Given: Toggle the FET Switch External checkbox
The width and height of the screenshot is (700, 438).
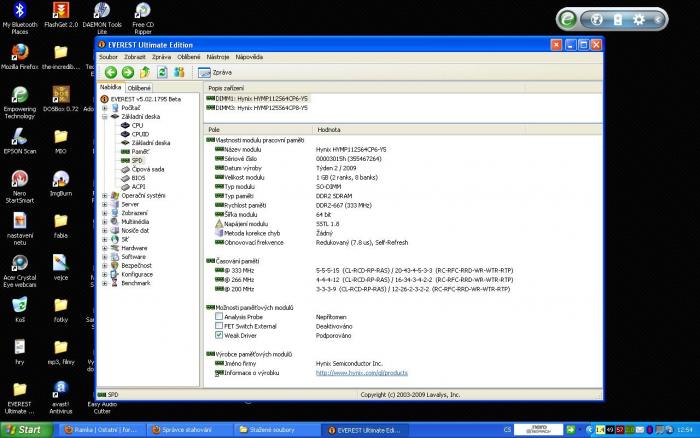Looking at the screenshot, I should point(219,325).
